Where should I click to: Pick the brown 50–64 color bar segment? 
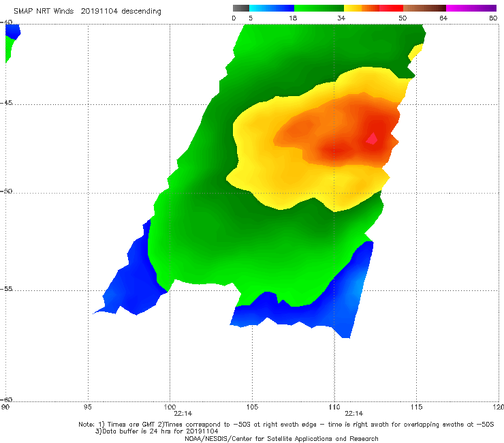click(424, 8)
